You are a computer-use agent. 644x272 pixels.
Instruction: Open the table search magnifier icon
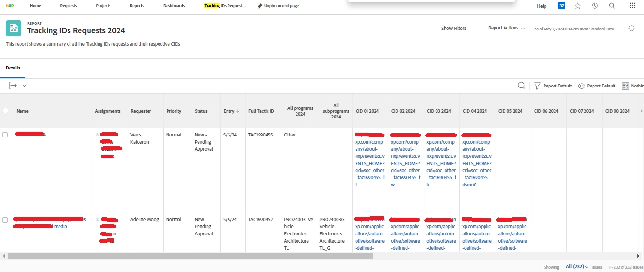coord(522,86)
